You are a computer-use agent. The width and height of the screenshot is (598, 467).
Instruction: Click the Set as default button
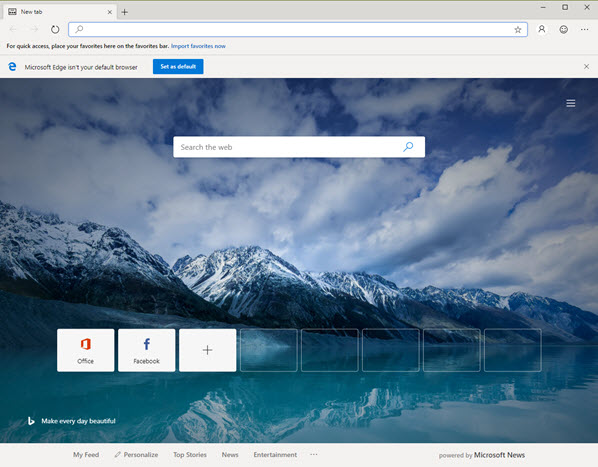point(178,66)
